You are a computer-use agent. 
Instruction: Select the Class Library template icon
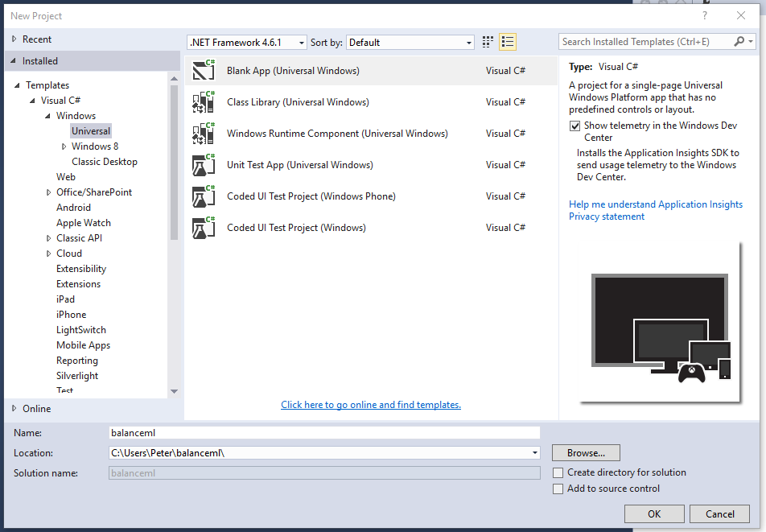204,101
